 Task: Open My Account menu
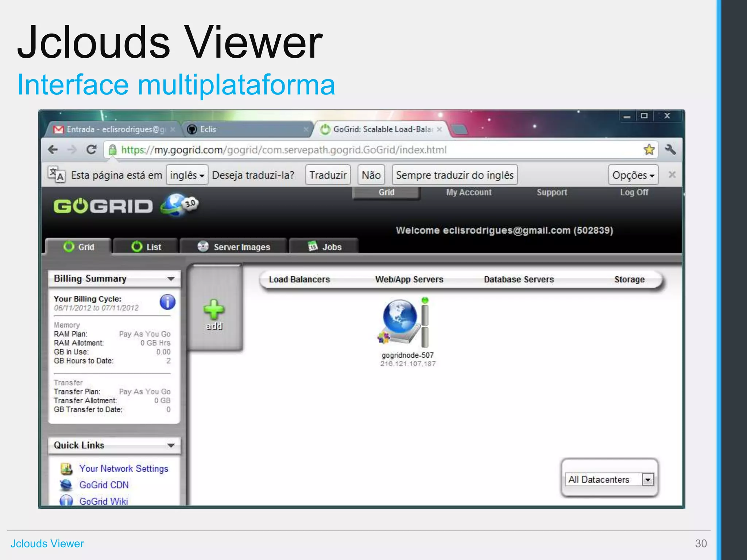(469, 192)
